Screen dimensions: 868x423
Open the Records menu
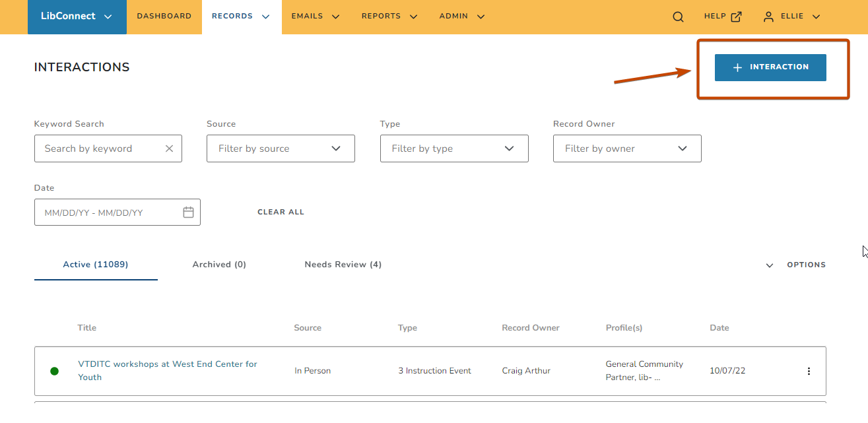[x=242, y=16]
